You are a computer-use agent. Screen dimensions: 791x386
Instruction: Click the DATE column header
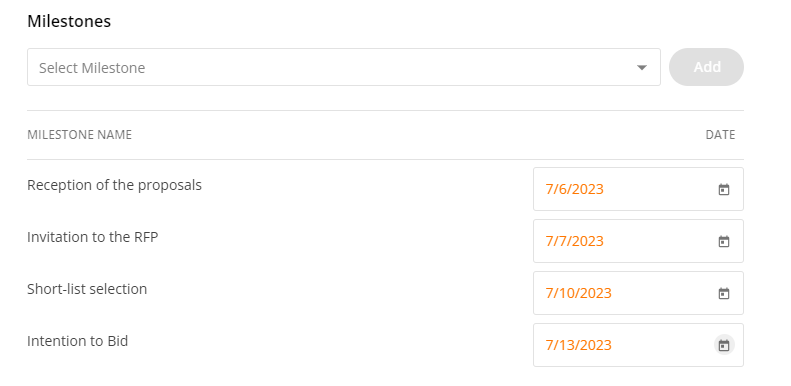click(720, 135)
